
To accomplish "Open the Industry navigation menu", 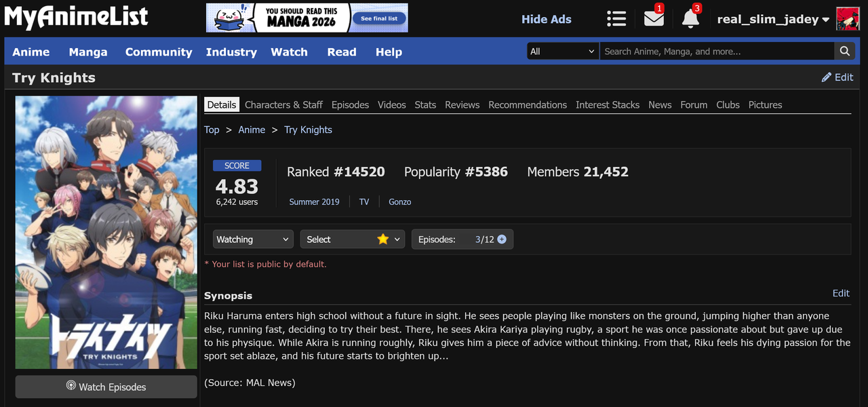I will click(x=231, y=52).
